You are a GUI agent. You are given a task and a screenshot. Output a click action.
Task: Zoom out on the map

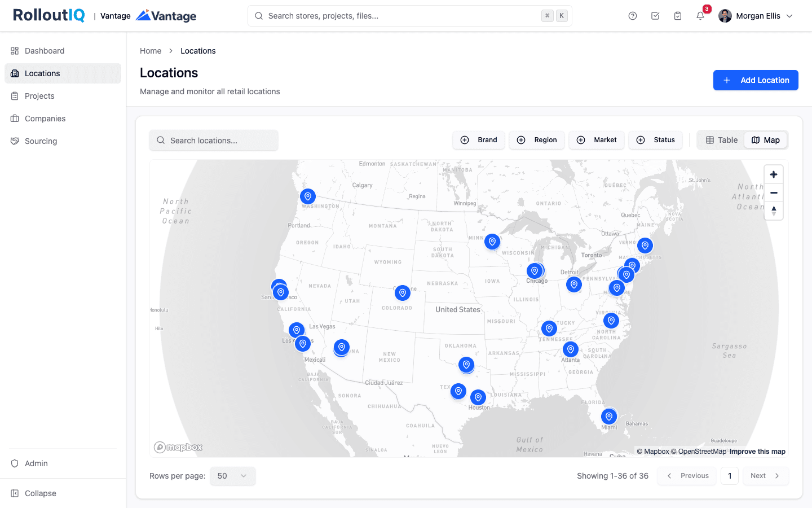774,192
